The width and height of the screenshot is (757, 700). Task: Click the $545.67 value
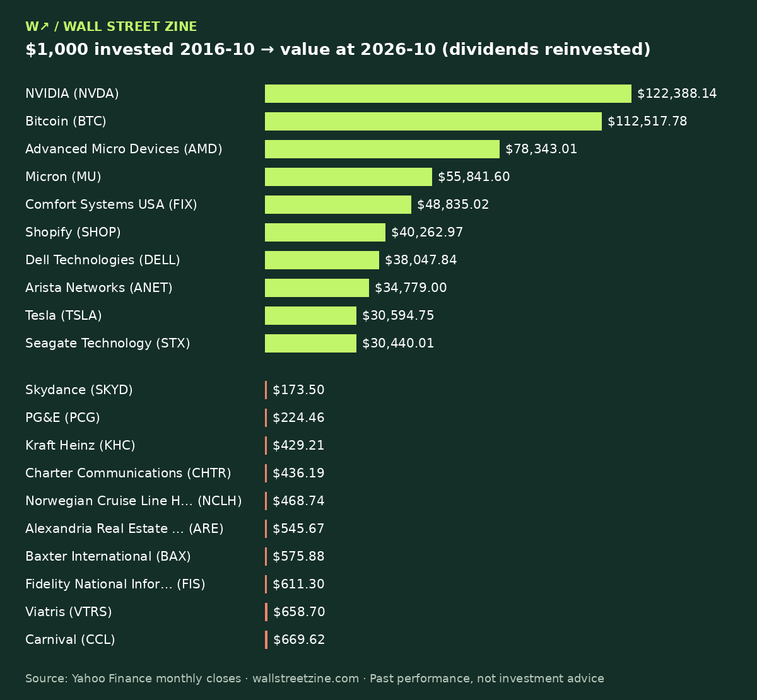[298, 529]
